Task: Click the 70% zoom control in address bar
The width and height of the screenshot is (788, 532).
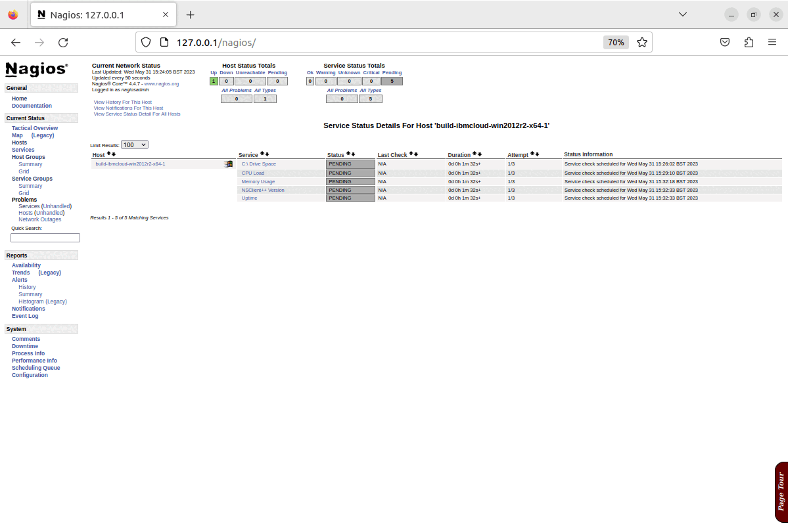Action: click(615, 41)
